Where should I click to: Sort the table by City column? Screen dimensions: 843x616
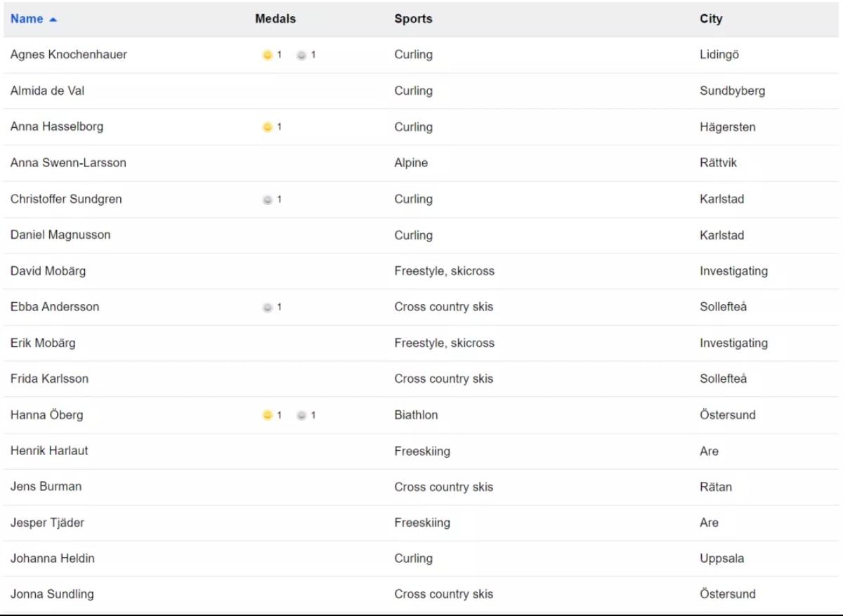711,19
